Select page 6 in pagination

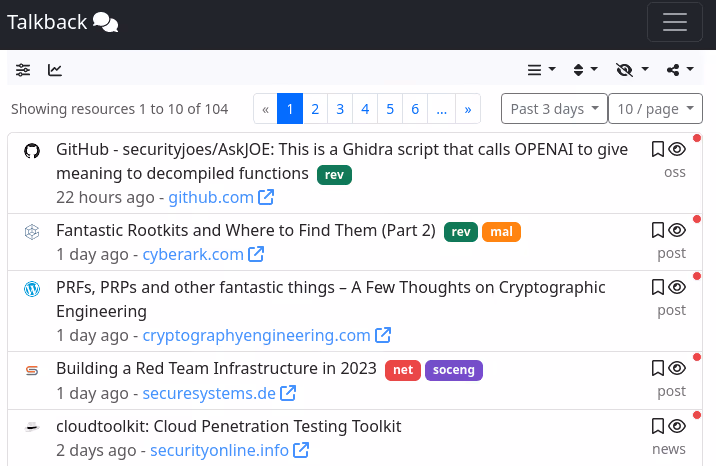tap(415, 109)
